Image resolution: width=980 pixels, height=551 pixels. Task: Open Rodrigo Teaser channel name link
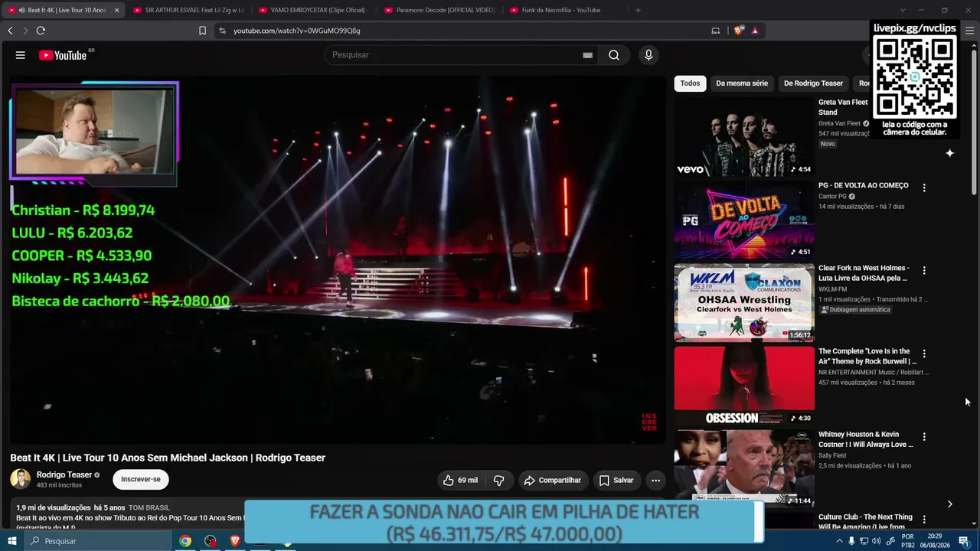pyautogui.click(x=64, y=475)
